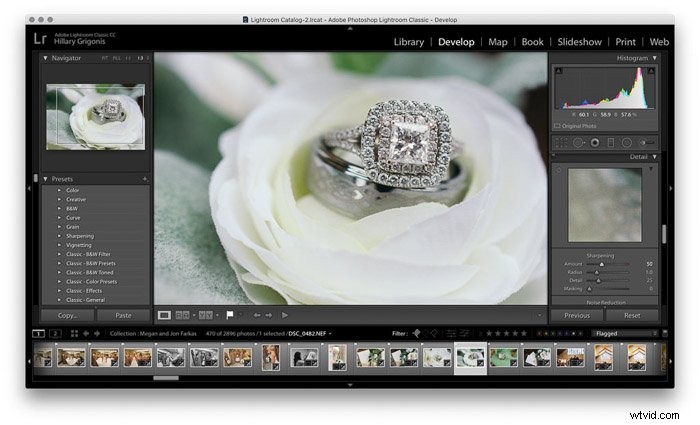Toggle highlight clipping indicator in histogram

(x=651, y=71)
